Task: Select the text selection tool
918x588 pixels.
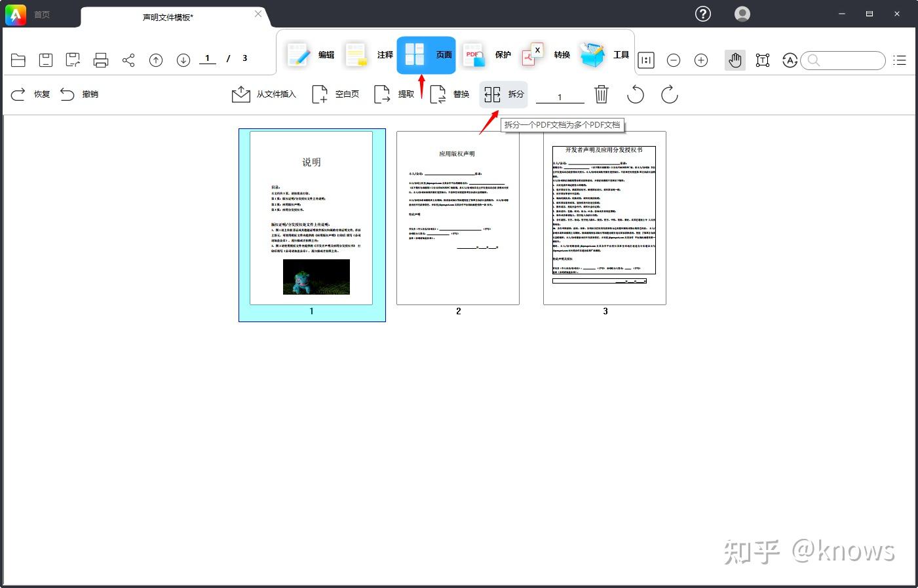Action: [x=763, y=60]
